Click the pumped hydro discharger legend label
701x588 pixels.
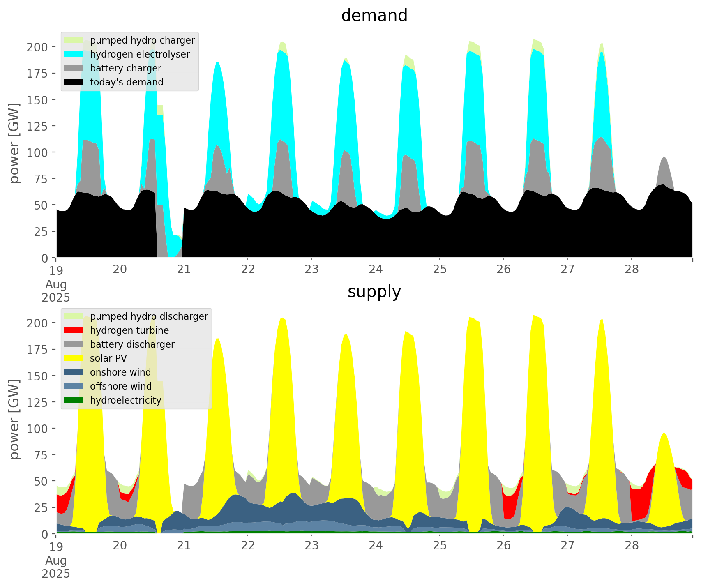[x=149, y=316]
